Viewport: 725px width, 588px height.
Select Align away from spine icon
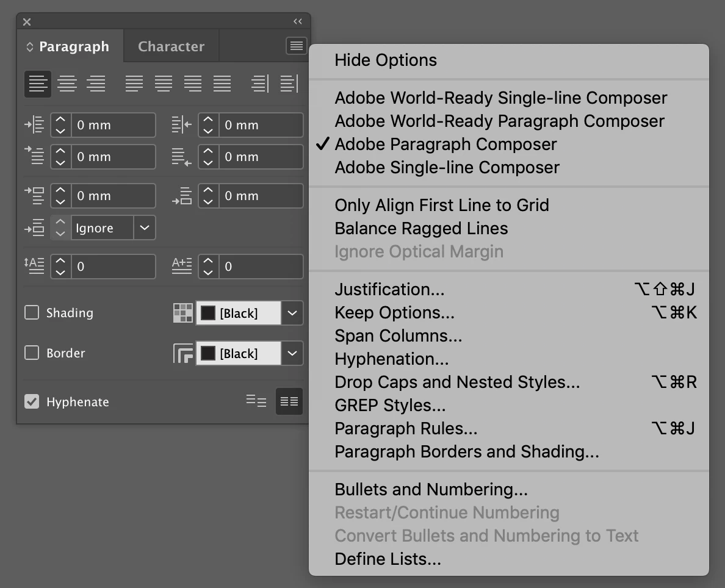289,84
